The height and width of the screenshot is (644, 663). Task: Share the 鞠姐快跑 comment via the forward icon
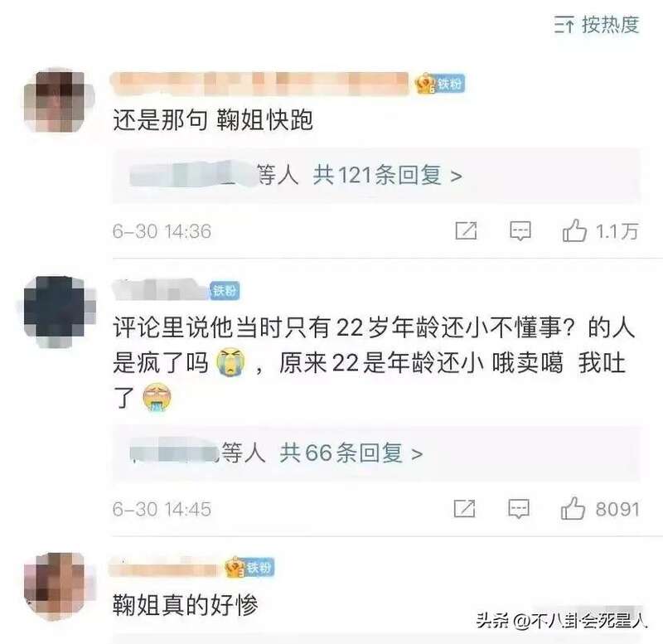pyautogui.click(x=466, y=231)
